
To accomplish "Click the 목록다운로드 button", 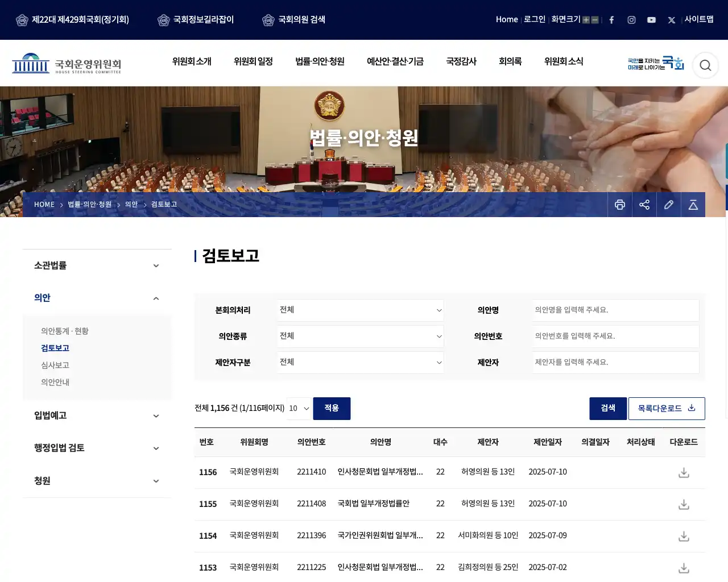I will click(667, 409).
